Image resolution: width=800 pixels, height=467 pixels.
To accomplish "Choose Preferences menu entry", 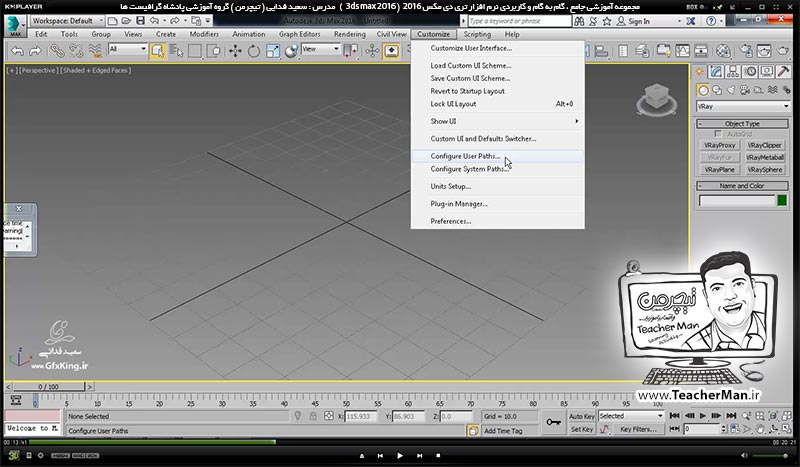I will (497, 221).
